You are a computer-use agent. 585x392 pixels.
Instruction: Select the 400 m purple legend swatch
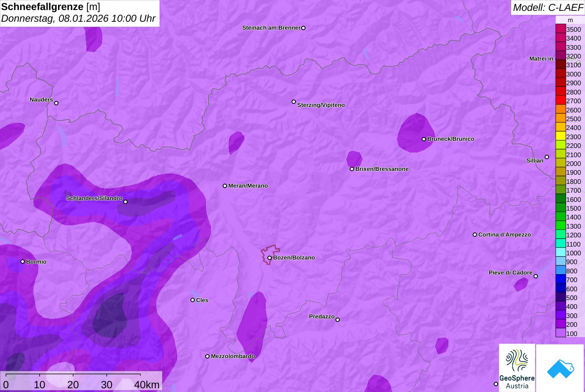(x=560, y=306)
